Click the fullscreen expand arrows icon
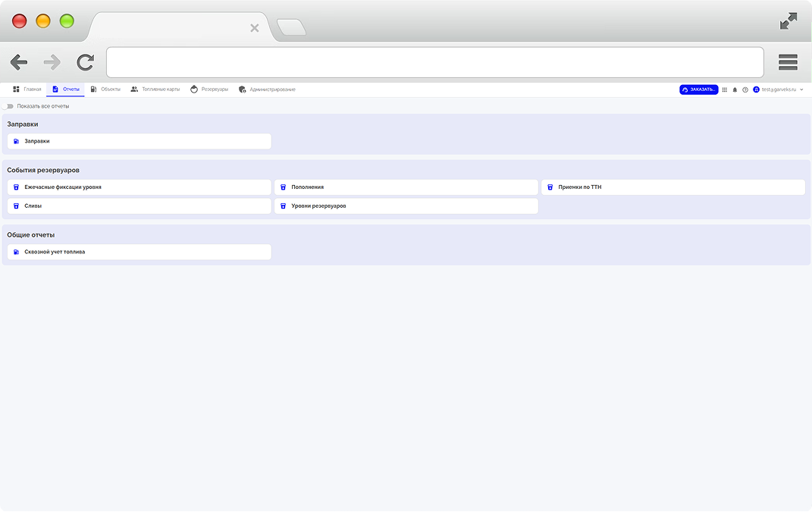 (788, 21)
